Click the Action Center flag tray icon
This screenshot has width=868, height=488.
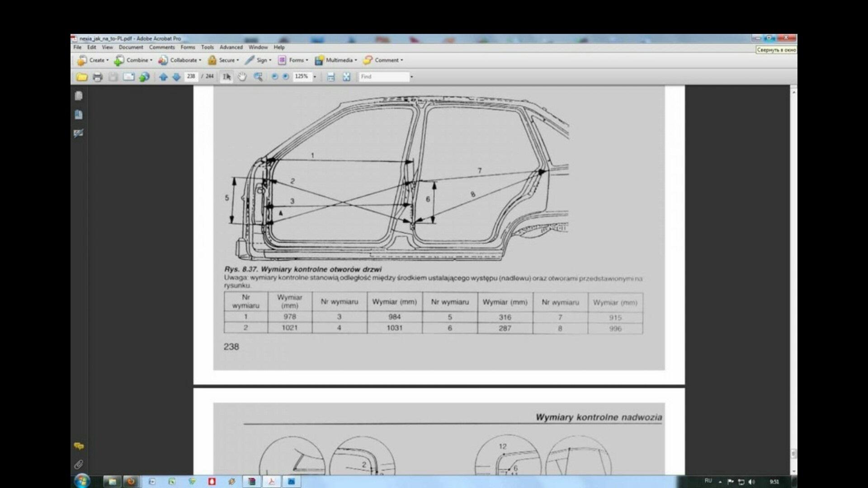tap(731, 482)
